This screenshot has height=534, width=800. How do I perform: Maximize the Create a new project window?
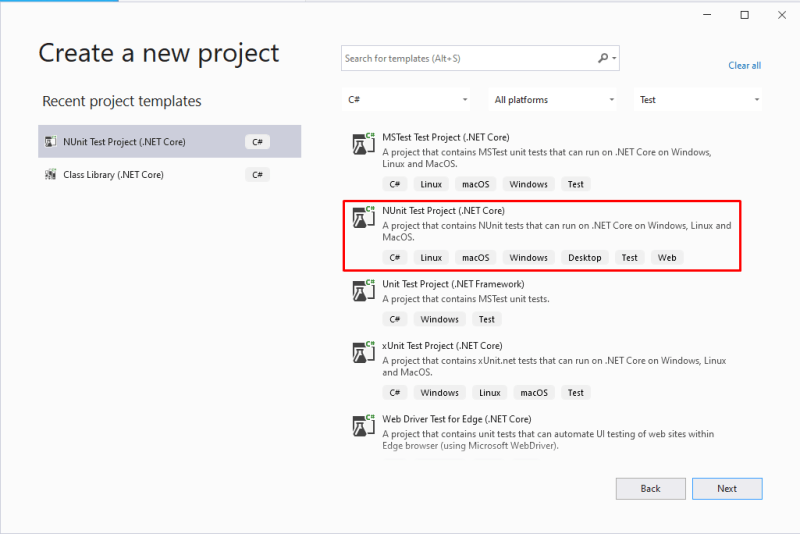(x=744, y=15)
